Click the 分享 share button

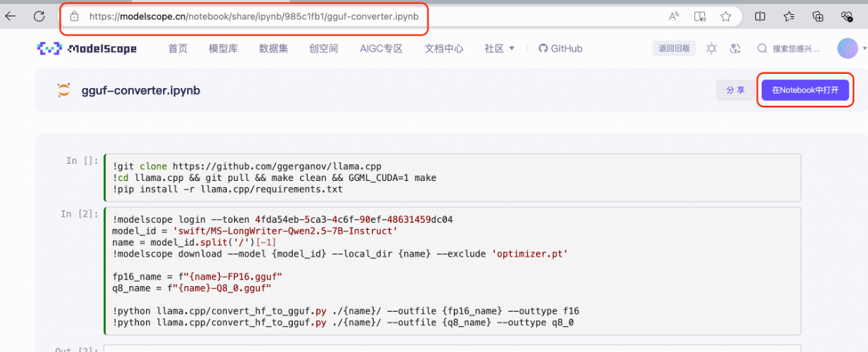coord(735,90)
